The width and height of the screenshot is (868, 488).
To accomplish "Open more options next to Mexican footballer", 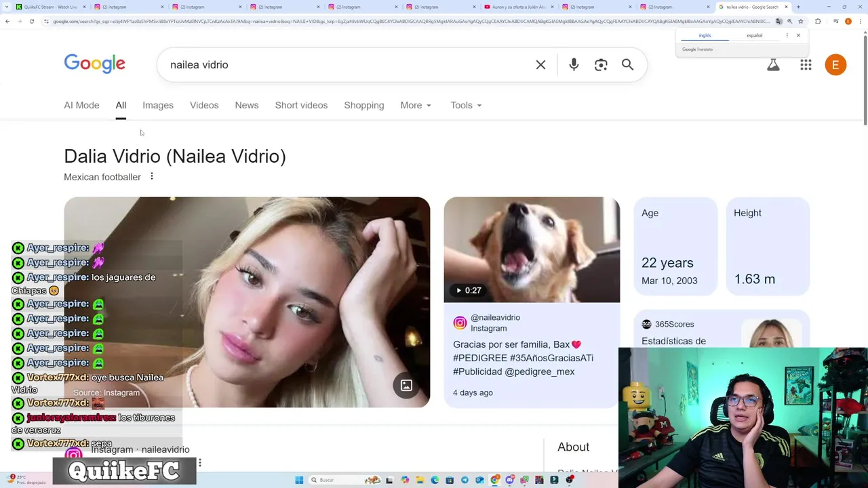I will click(x=152, y=176).
